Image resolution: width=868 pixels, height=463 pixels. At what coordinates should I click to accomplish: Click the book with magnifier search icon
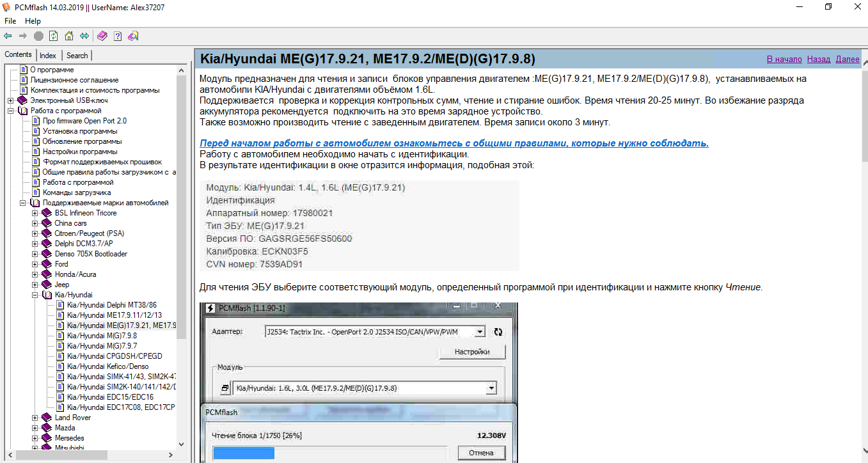click(x=133, y=36)
